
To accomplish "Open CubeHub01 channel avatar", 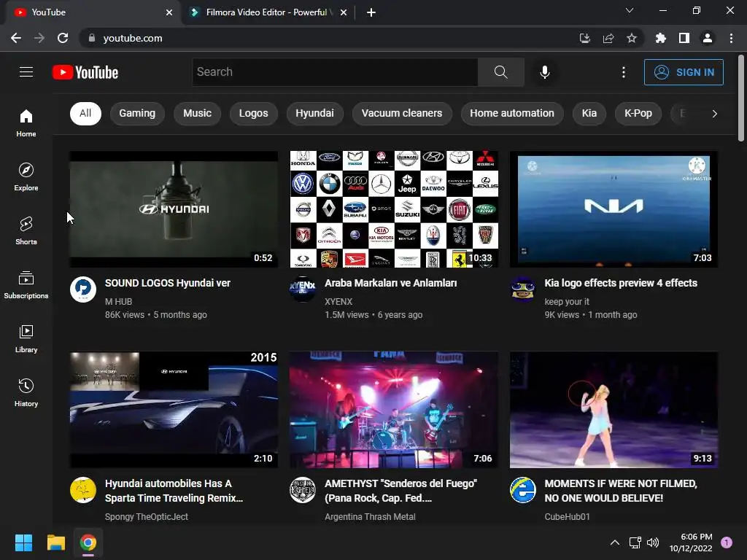I will click(x=522, y=489).
